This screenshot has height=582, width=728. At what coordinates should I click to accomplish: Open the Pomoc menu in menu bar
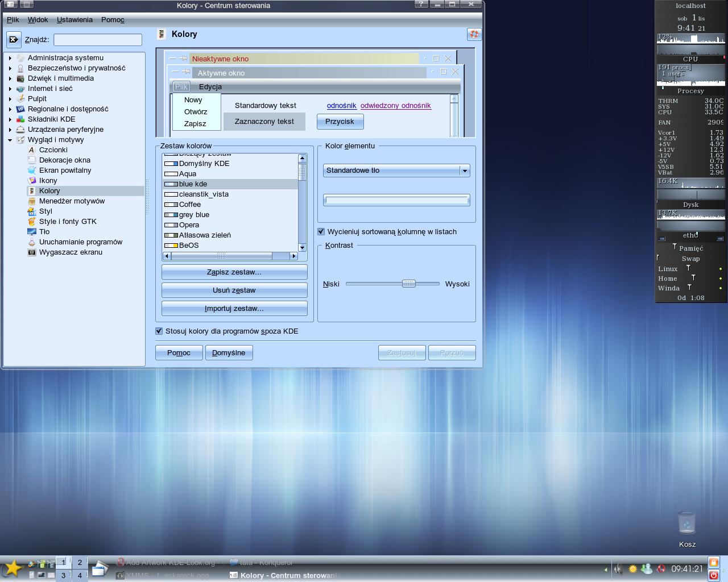tap(113, 20)
